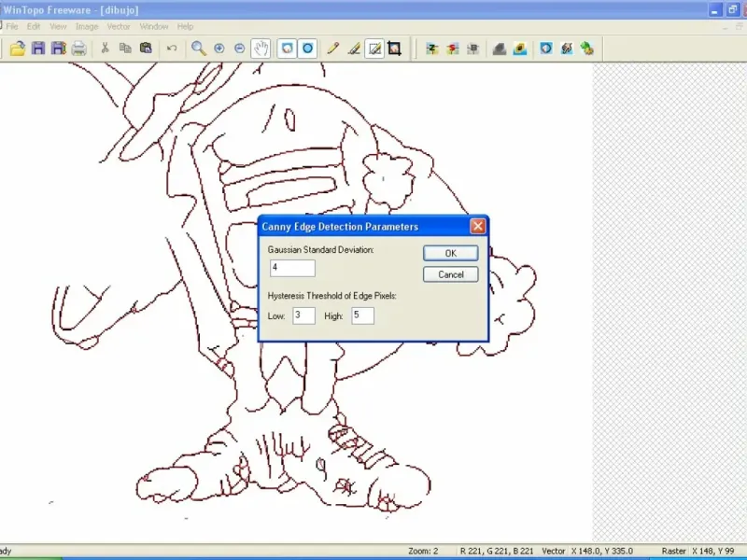Open the Image menu
The height and width of the screenshot is (560, 747).
[x=87, y=27]
